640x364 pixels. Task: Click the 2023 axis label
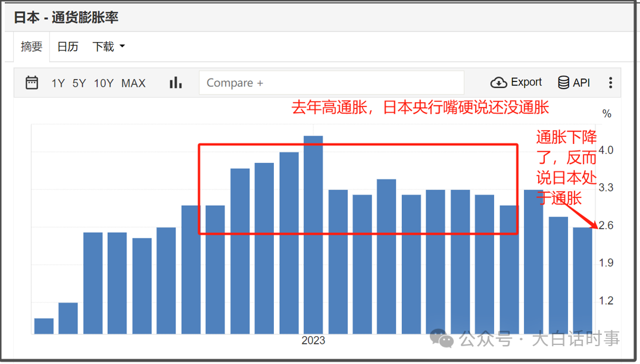tap(313, 340)
